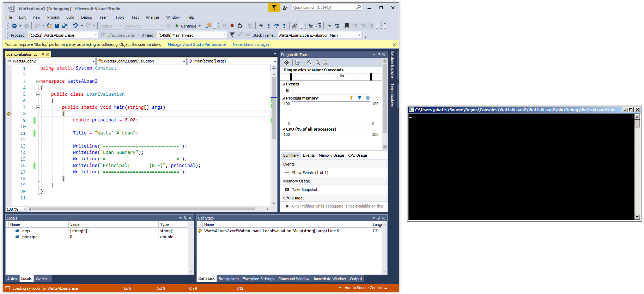644x294 pixels.
Task: Click the Comment Out lines icon
Action: (329, 26)
